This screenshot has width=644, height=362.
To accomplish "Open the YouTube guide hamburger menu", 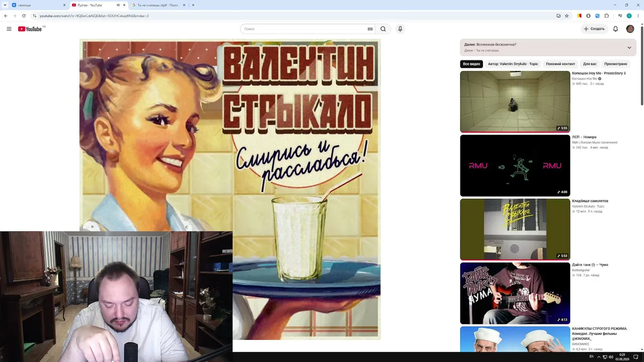I will coord(9,29).
